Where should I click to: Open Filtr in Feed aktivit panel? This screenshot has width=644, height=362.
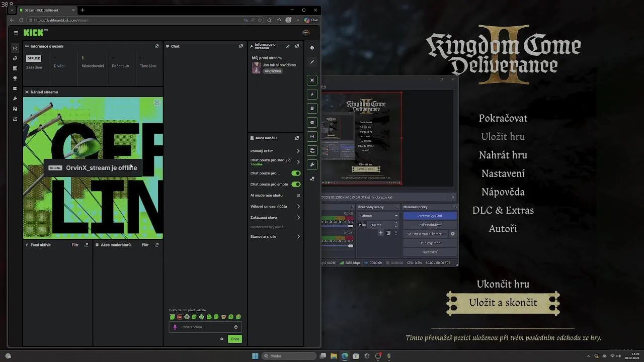[x=75, y=245]
